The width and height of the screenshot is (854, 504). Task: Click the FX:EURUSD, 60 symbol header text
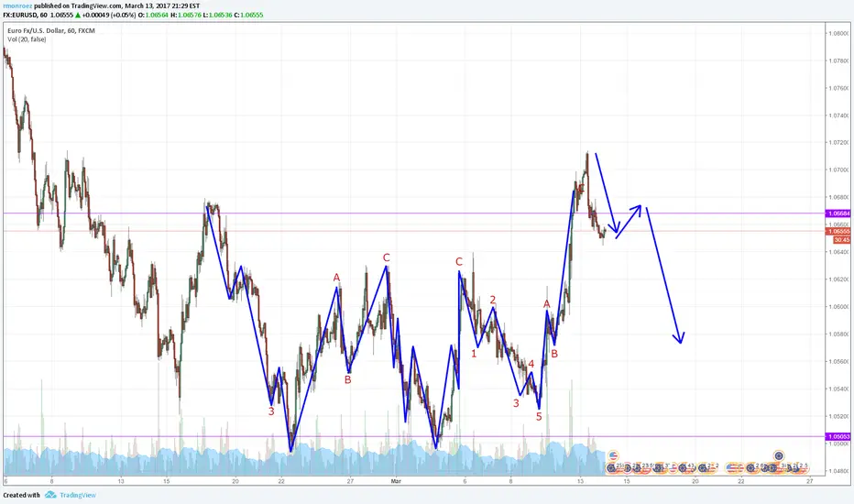point(25,15)
